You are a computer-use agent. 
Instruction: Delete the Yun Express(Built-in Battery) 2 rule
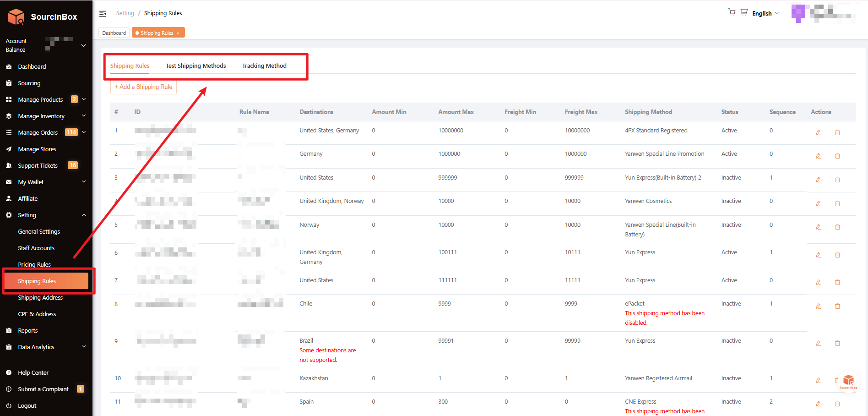(x=837, y=180)
